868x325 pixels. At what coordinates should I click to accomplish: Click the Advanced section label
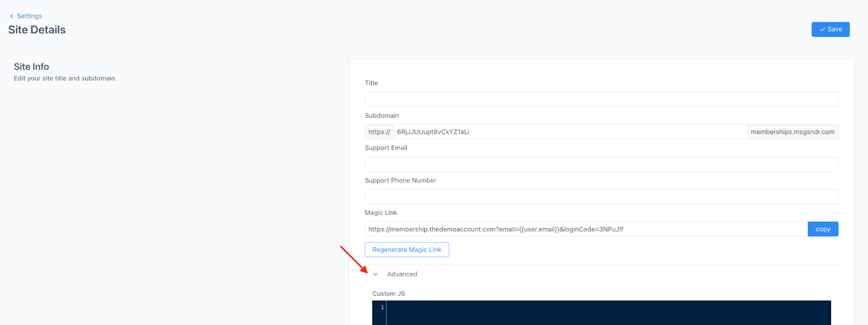coord(402,275)
